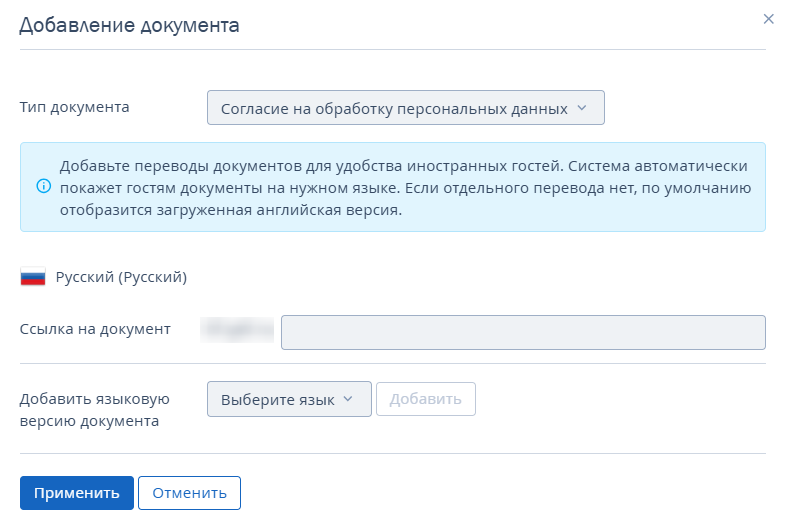Click the info banner text about translations
Viewport: 785px width, 530px height.
(405, 187)
